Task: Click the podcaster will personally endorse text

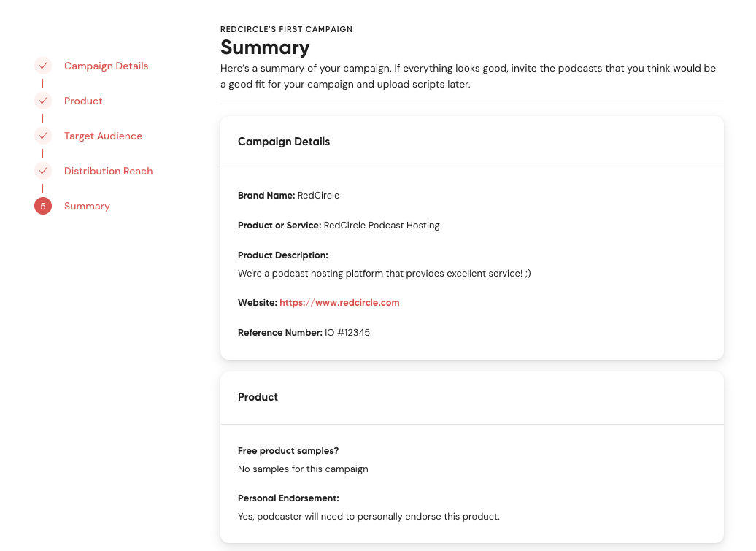Action: [369, 516]
